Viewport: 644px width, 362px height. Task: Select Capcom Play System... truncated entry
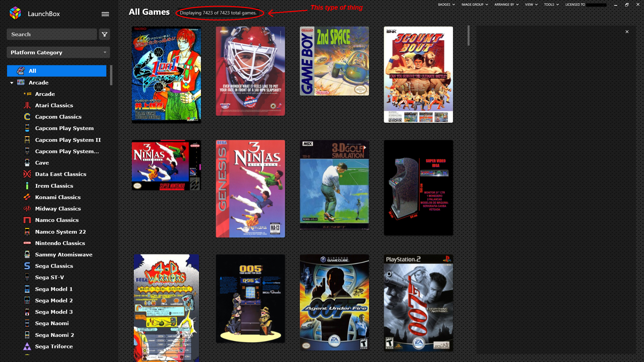[67, 151]
